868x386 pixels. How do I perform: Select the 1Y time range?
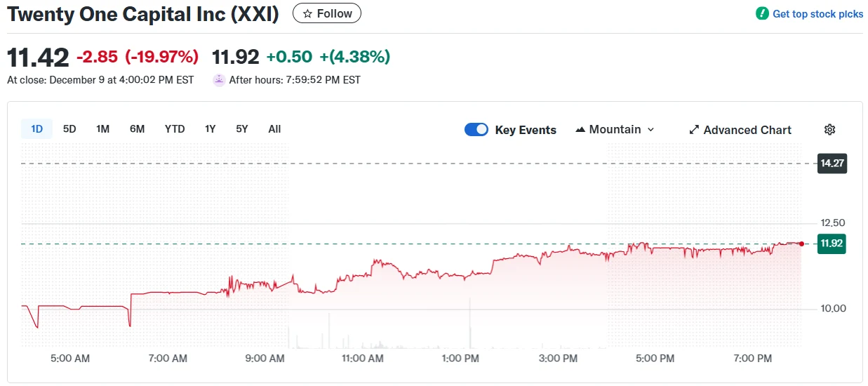210,129
